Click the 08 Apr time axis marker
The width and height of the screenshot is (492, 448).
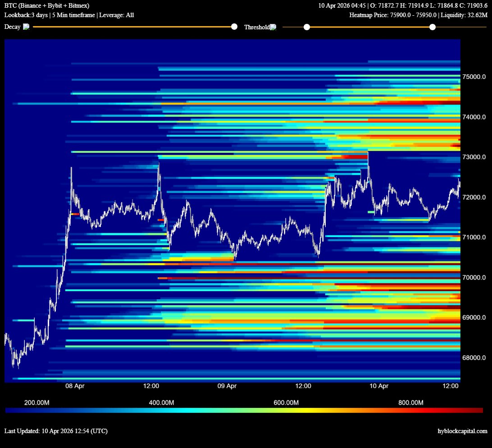[x=75, y=386]
